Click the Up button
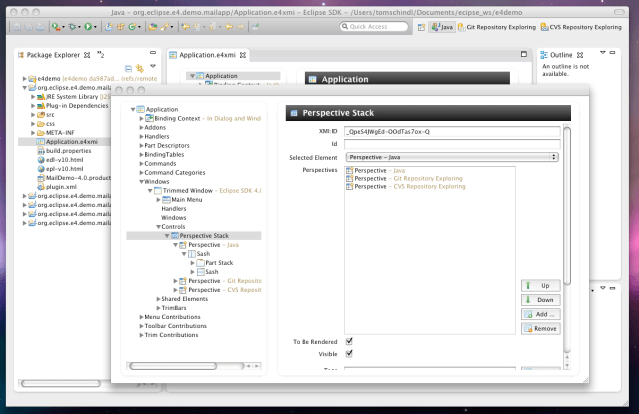 pyautogui.click(x=540, y=286)
